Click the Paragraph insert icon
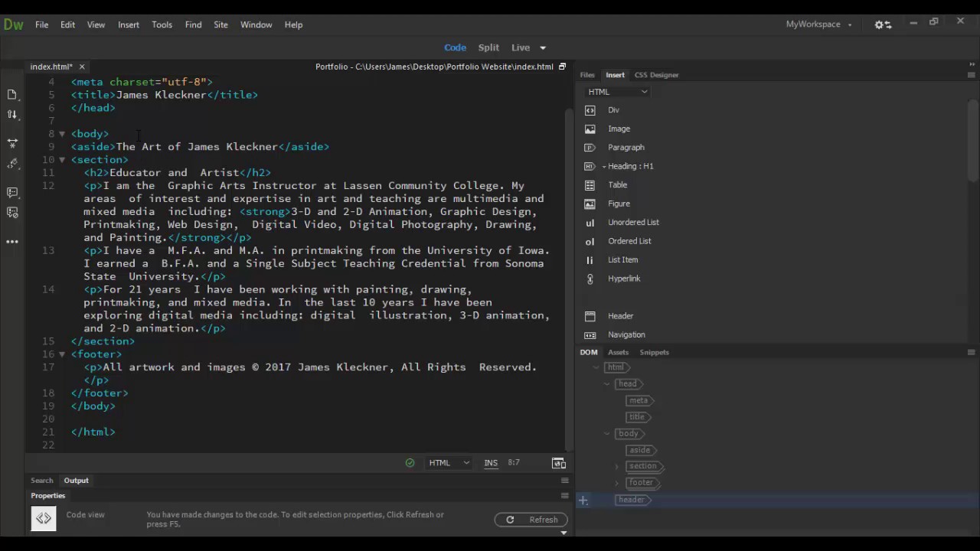The image size is (980, 551). coord(590,148)
